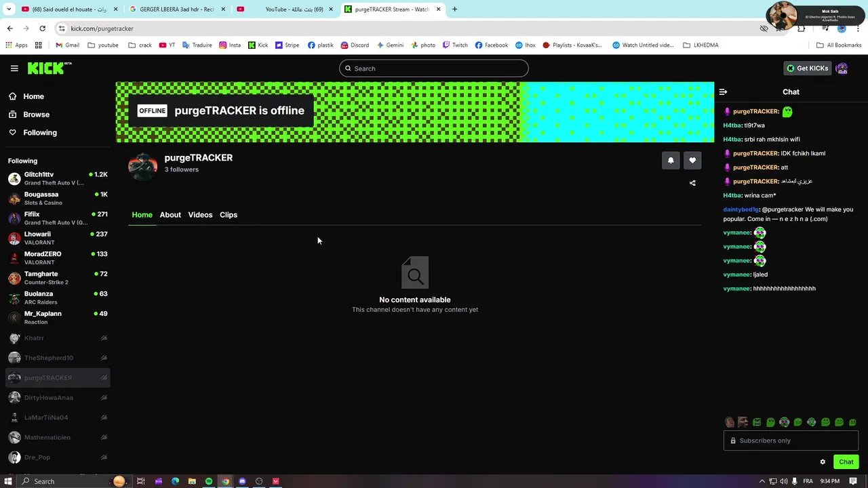The image size is (868, 488).
Task: Switch to the Videos tab
Action: pos(200,215)
